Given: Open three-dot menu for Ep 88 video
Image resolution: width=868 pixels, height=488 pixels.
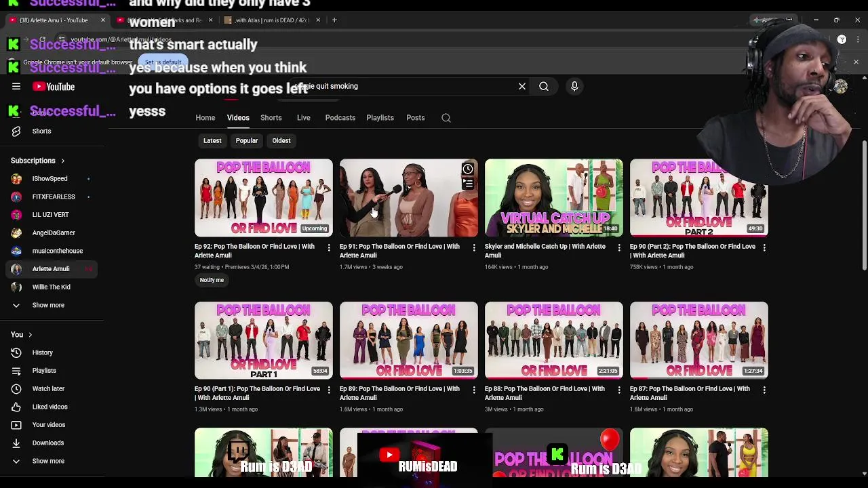Looking at the screenshot, I should [x=619, y=390].
